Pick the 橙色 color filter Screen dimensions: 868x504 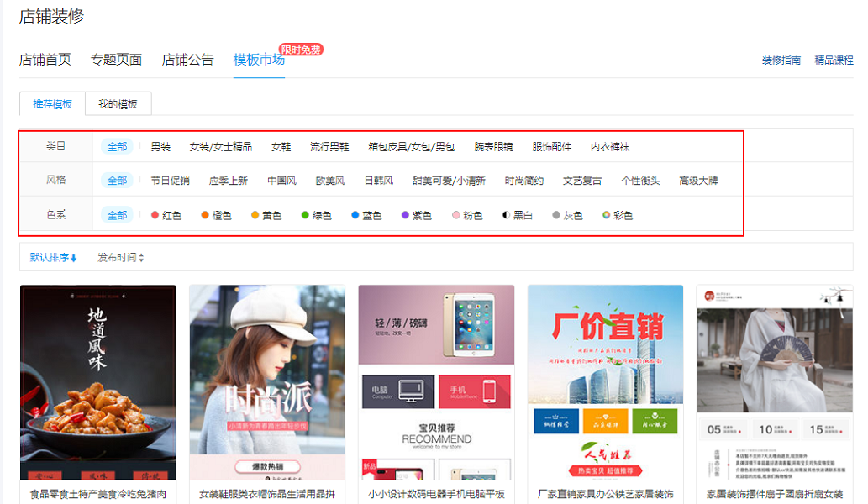[x=216, y=215]
